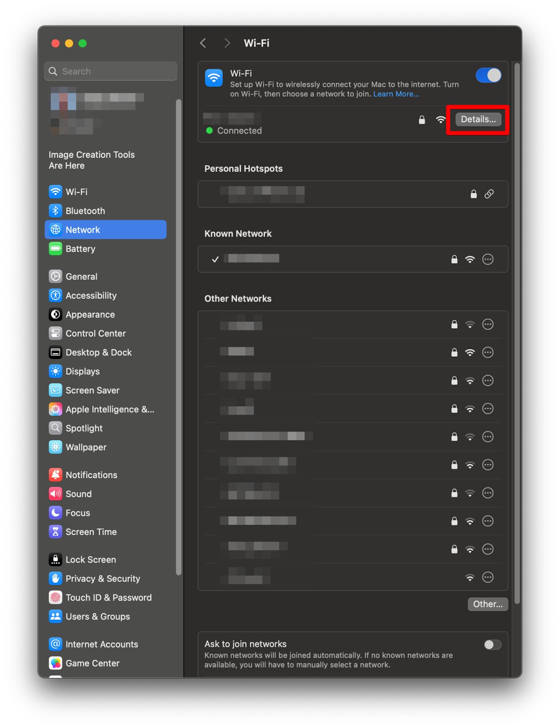Enable the Ask to join networks toggle

point(492,645)
